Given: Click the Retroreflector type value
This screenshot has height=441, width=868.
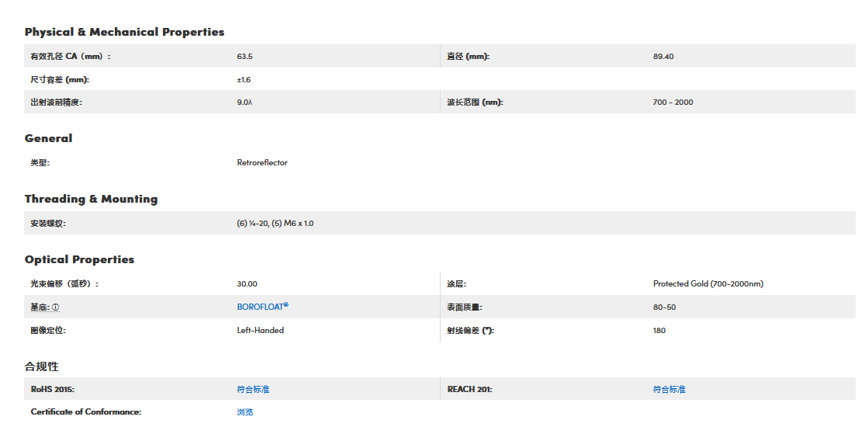Looking at the screenshot, I should click(x=262, y=163).
